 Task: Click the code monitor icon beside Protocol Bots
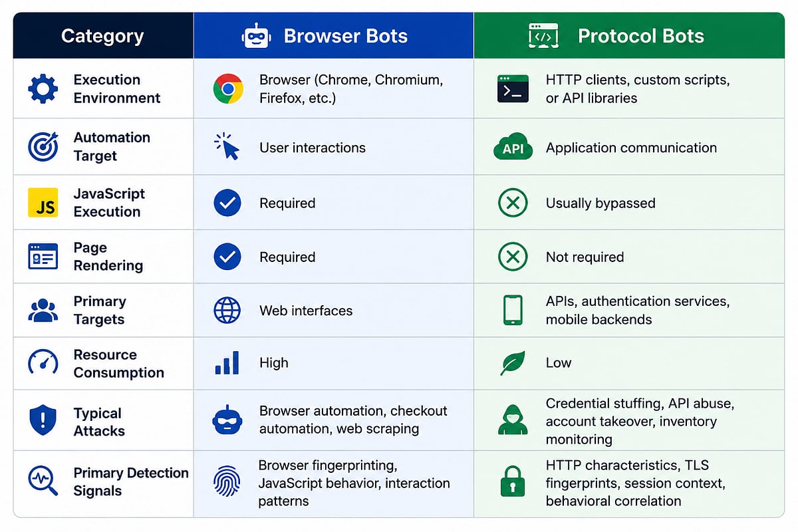click(x=545, y=35)
